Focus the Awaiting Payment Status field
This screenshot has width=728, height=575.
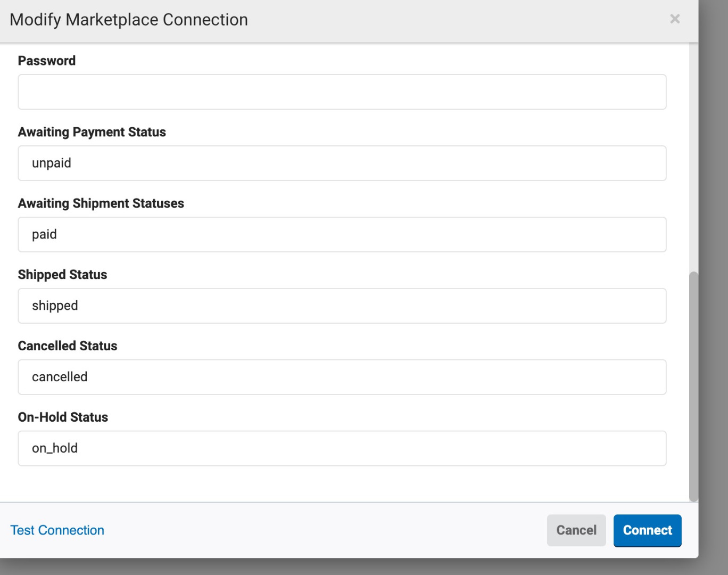click(x=342, y=163)
